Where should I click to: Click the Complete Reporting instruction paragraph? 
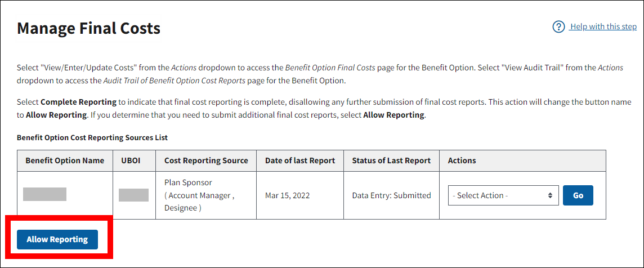[324, 109]
